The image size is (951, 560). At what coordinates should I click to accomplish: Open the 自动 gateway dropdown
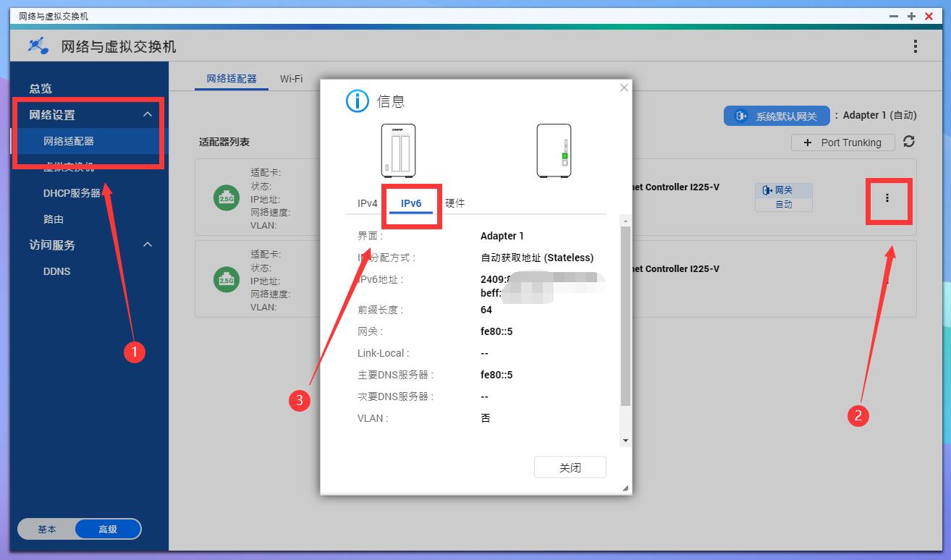783,205
